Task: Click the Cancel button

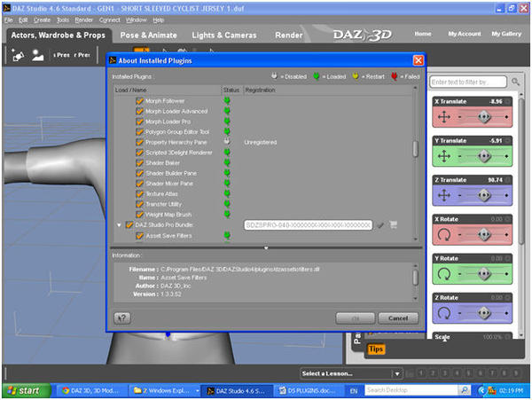Action: 398,318
